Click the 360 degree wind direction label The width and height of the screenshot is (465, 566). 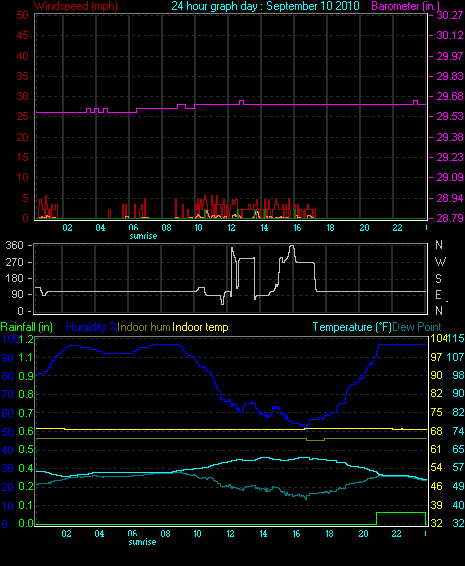(14, 245)
